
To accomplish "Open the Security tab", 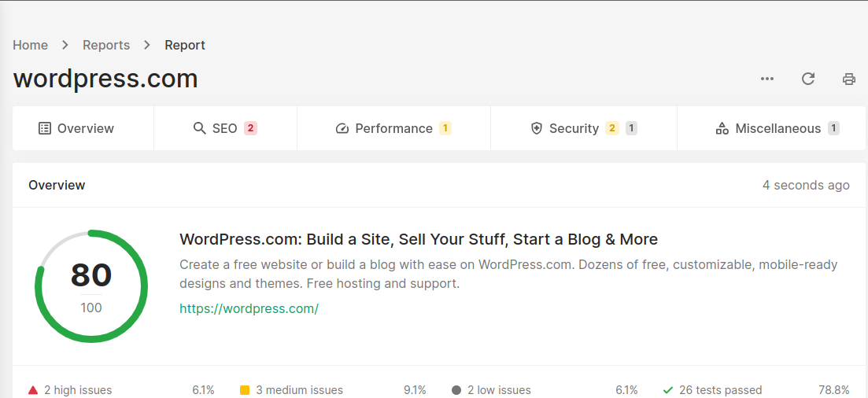I will tap(574, 128).
